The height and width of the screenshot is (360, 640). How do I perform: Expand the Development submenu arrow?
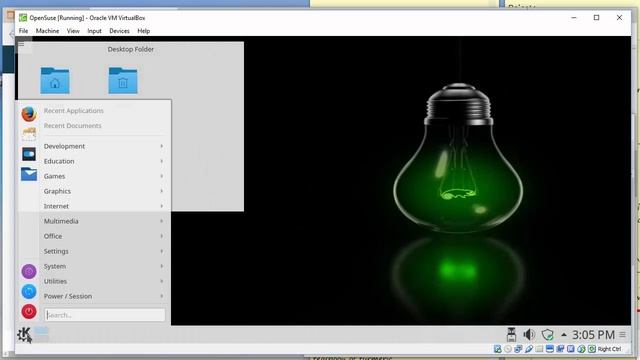(162, 146)
